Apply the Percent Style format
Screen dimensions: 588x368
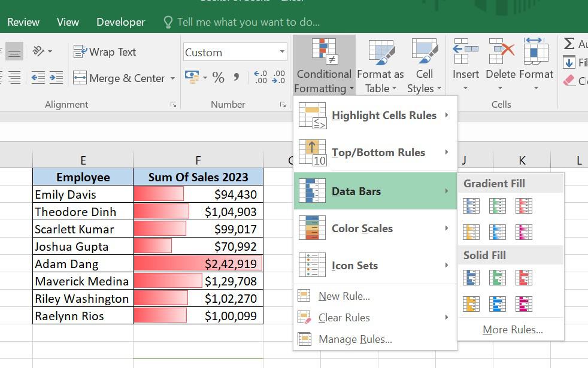219,77
